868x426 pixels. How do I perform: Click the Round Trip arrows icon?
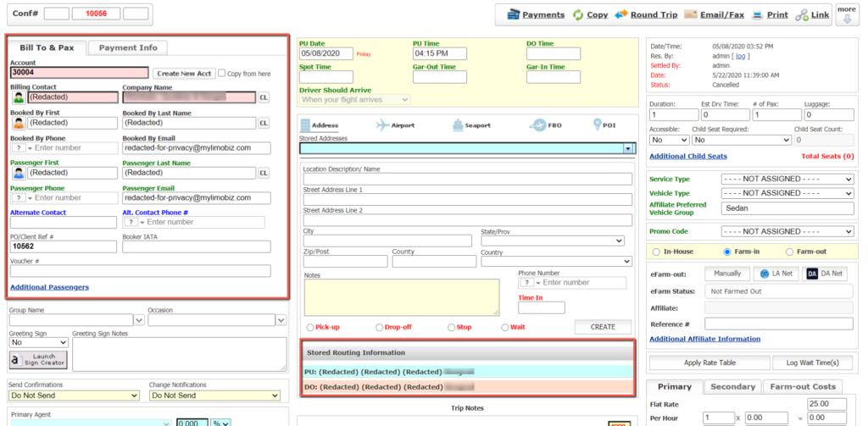click(x=620, y=14)
